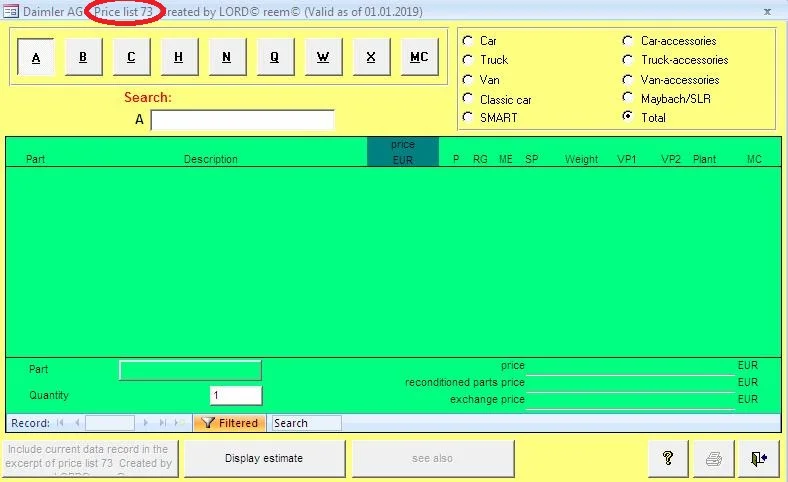Select the Car radio option
788x482 pixels.
pos(468,40)
